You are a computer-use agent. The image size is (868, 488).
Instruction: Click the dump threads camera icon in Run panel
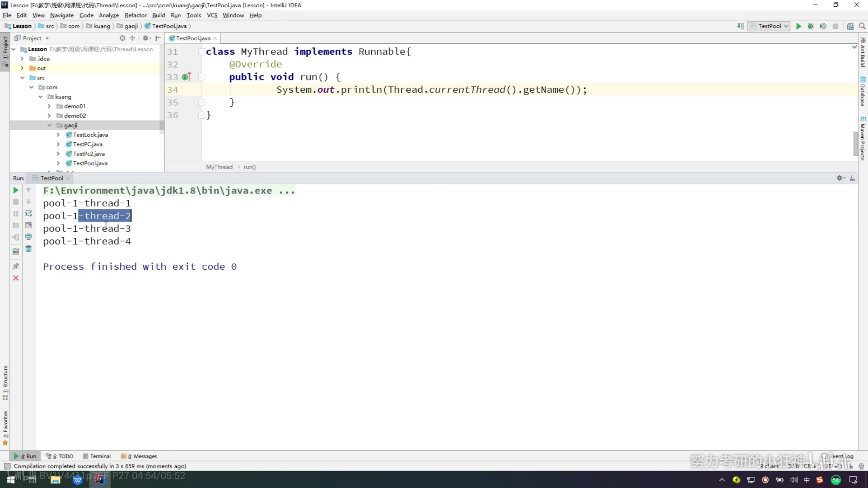tap(16, 225)
